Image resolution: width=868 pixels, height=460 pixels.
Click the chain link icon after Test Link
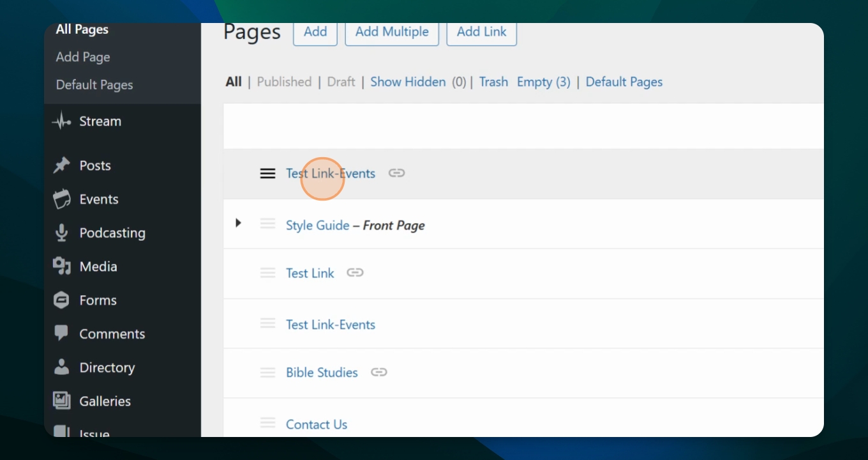[355, 273]
